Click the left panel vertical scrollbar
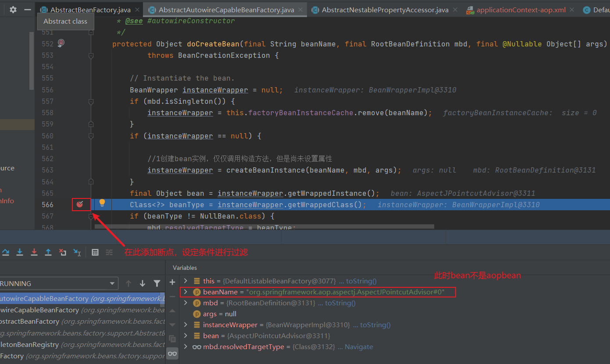This screenshot has width=610, height=364. (32, 61)
